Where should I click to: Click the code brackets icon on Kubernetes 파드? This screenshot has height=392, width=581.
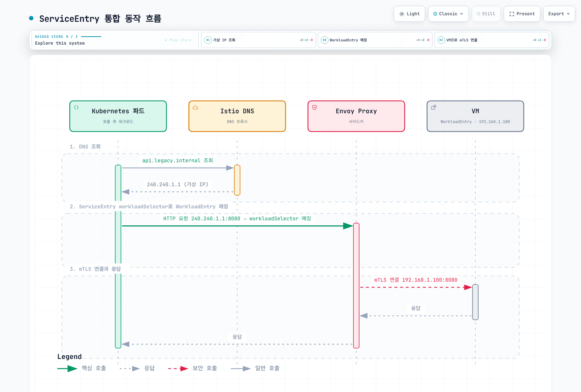click(76, 107)
